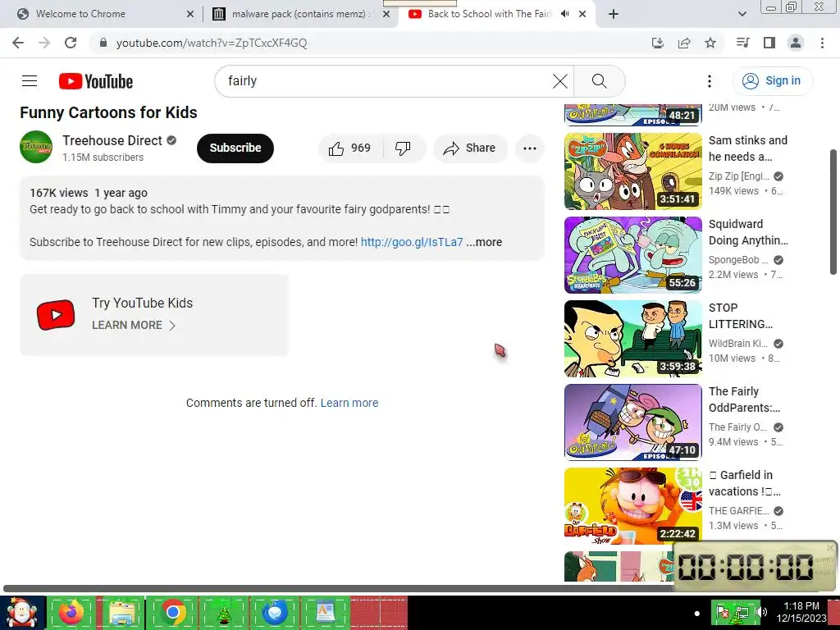Go back using browser back arrow
840x630 pixels.
coord(18,43)
